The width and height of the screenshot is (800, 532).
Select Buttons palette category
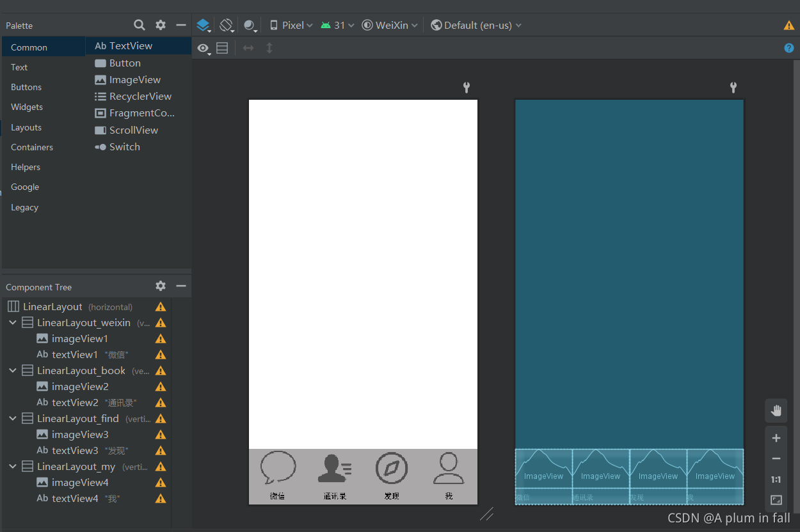click(x=44, y=87)
